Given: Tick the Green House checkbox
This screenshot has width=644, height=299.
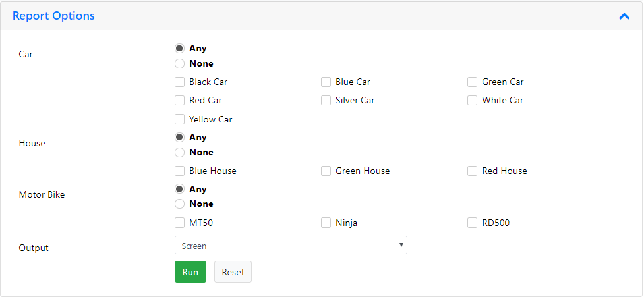Looking at the screenshot, I should click(326, 171).
